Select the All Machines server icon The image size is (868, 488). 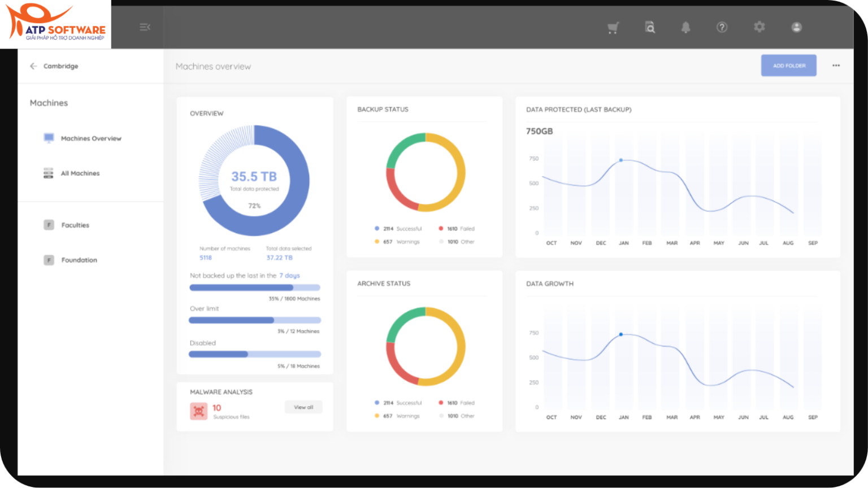[48, 173]
